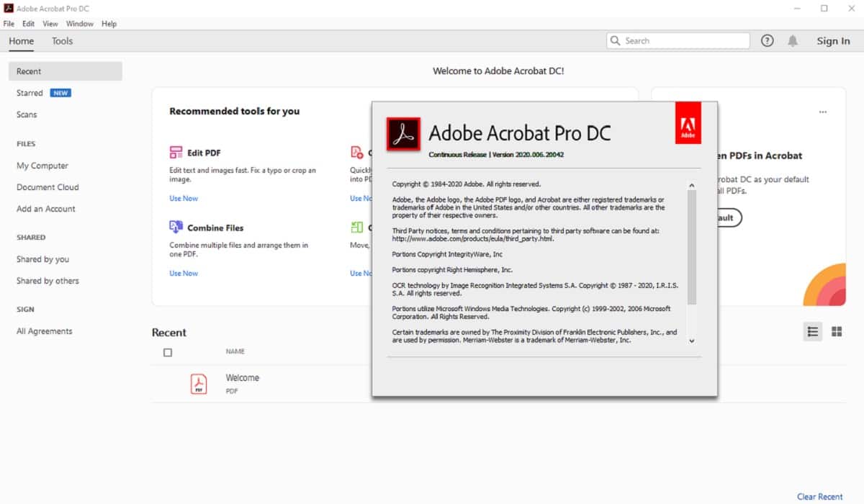Click the Welcome file name
864x504 pixels.
click(243, 378)
